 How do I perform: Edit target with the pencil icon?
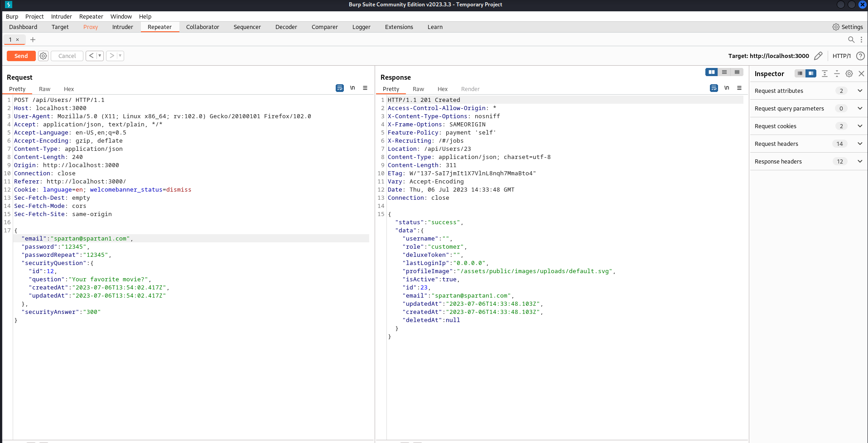coord(818,56)
